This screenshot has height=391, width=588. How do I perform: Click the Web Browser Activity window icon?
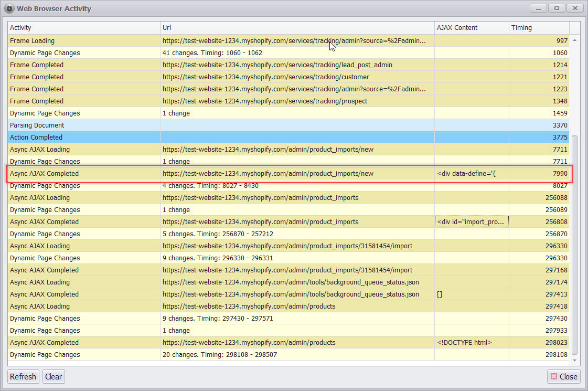point(9,8)
